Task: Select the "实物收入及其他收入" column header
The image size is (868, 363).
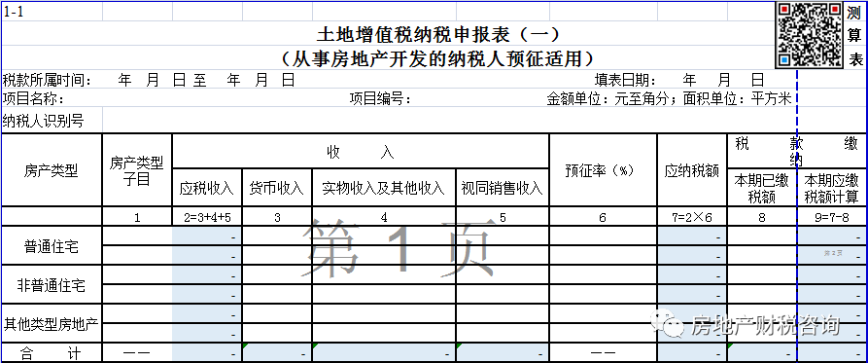Action: (384, 188)
